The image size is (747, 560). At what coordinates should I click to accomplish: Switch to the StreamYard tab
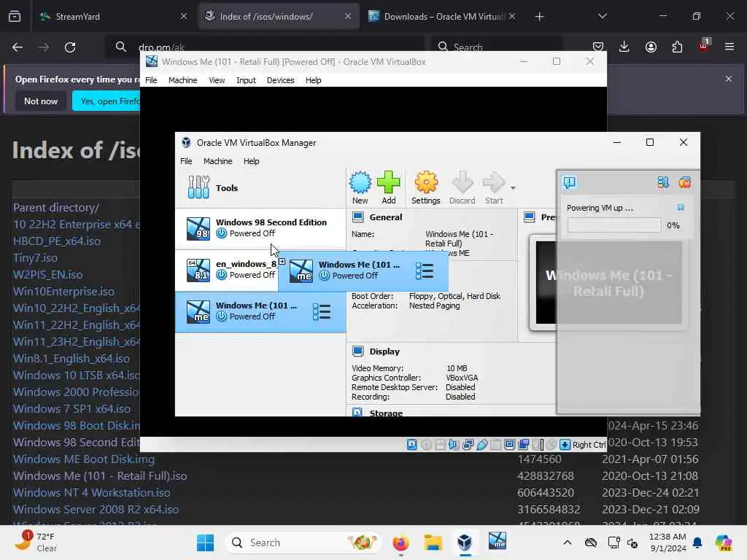point(112,16)
